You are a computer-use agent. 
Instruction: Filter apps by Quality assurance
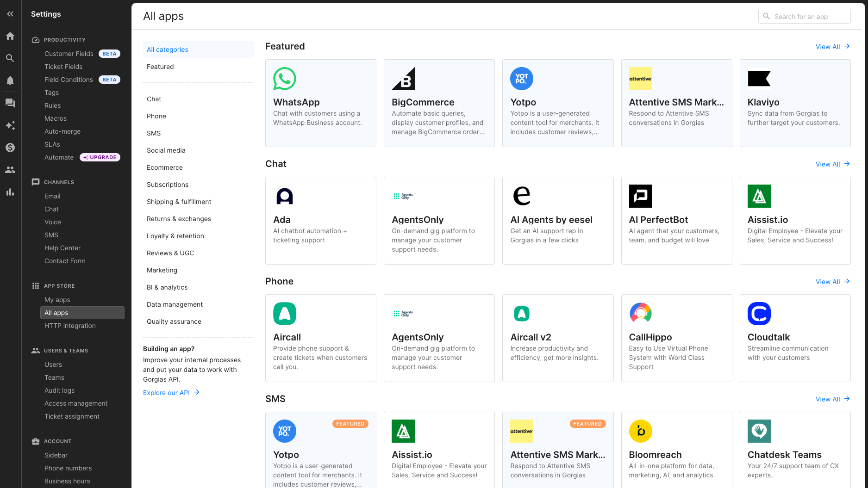coord(199,321)
